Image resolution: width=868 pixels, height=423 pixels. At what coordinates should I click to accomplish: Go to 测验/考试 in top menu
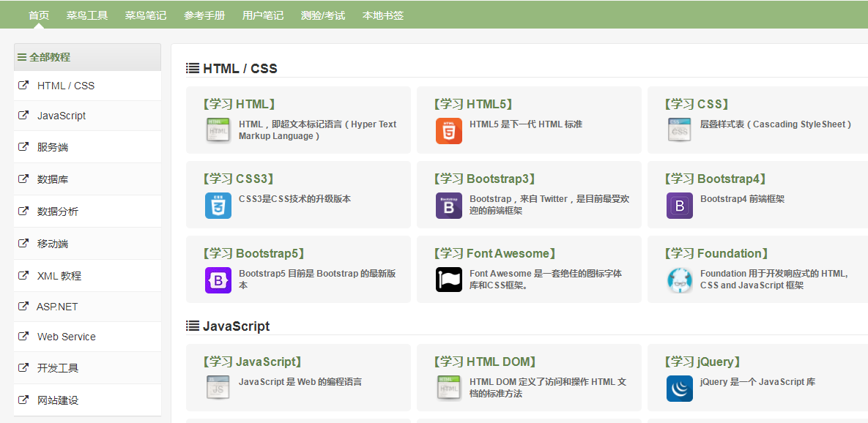pos(323,15)
